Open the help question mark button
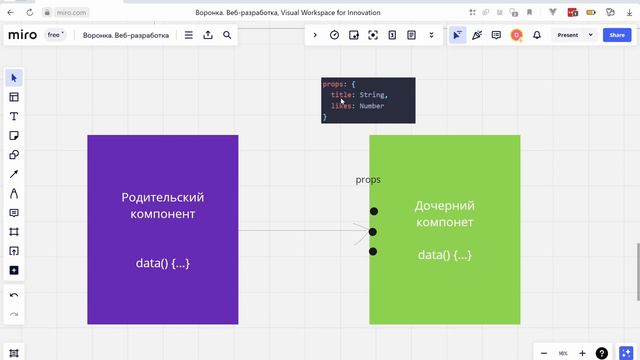 (602, 353)
